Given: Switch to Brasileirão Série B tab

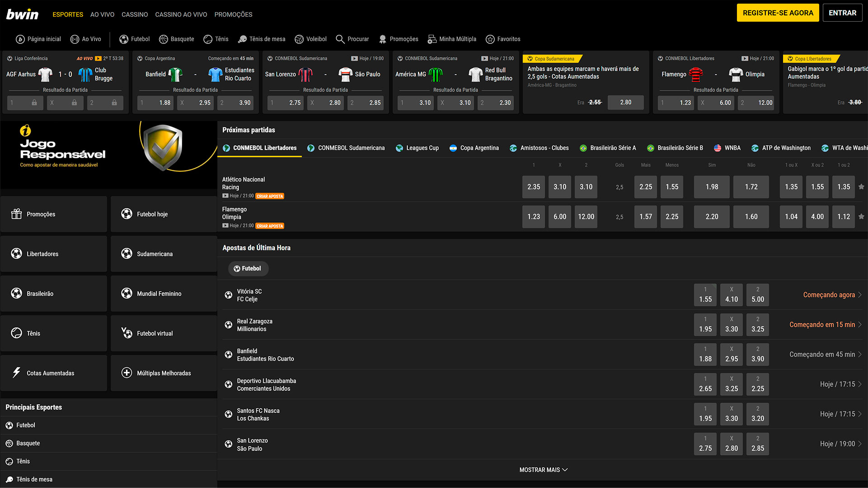Looking at the screenshot, I should pos(675,148).
